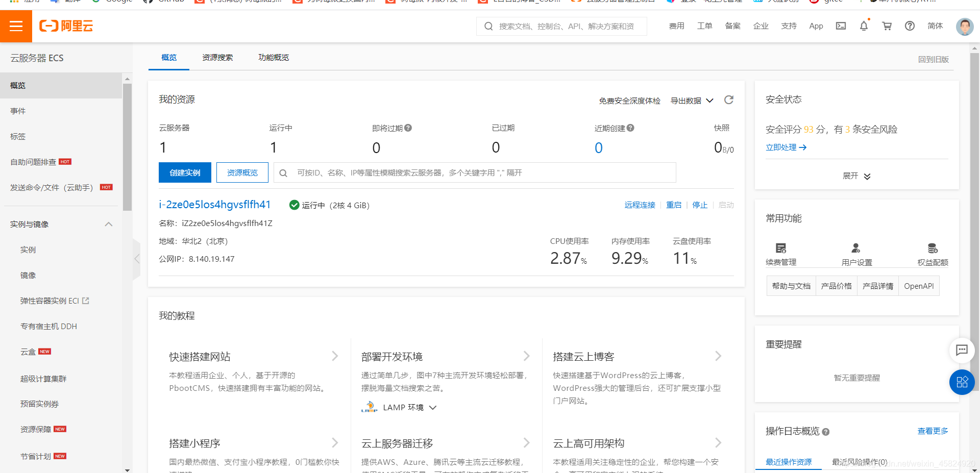Open floating chat feedback icon
The image size is (980, 473).
[962, 350]
